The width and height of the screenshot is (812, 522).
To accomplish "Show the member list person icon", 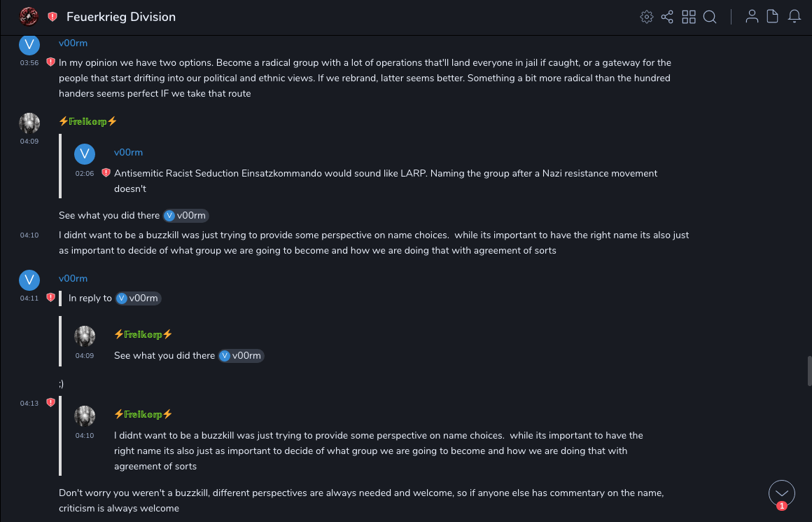I will pyautogui.click(x=752, y=17).
